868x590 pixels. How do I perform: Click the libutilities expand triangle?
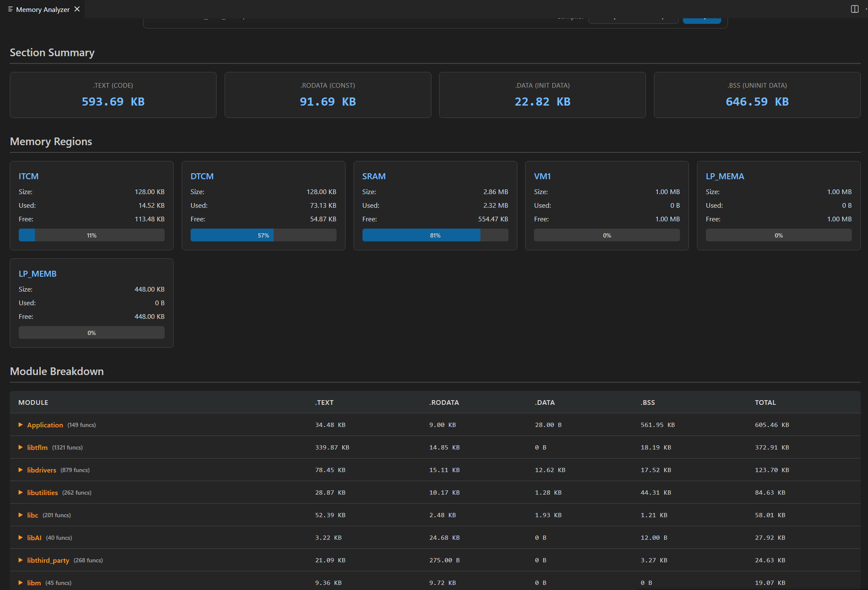20,493
